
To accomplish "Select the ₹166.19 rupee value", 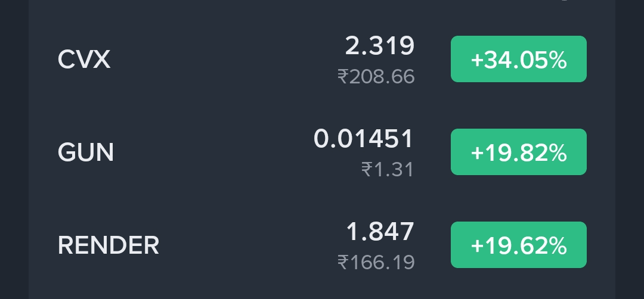I will coord(376,262).
